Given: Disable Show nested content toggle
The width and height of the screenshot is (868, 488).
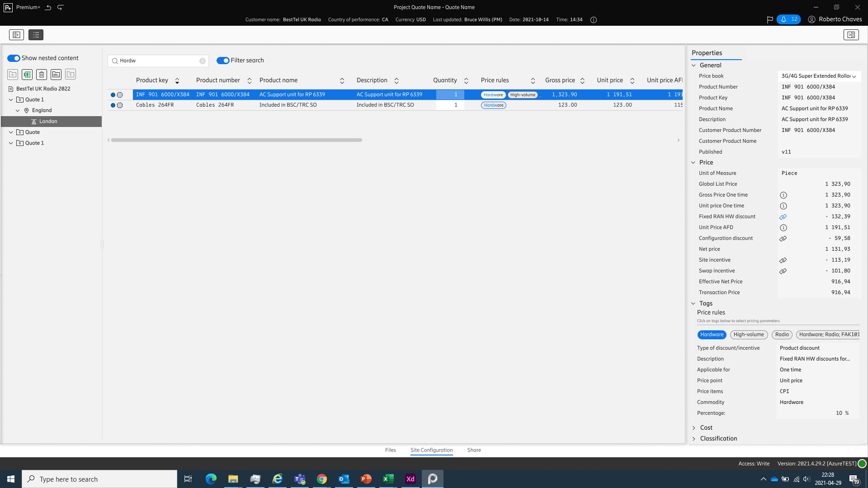Looking at the screenshot, I should [14, 58].
